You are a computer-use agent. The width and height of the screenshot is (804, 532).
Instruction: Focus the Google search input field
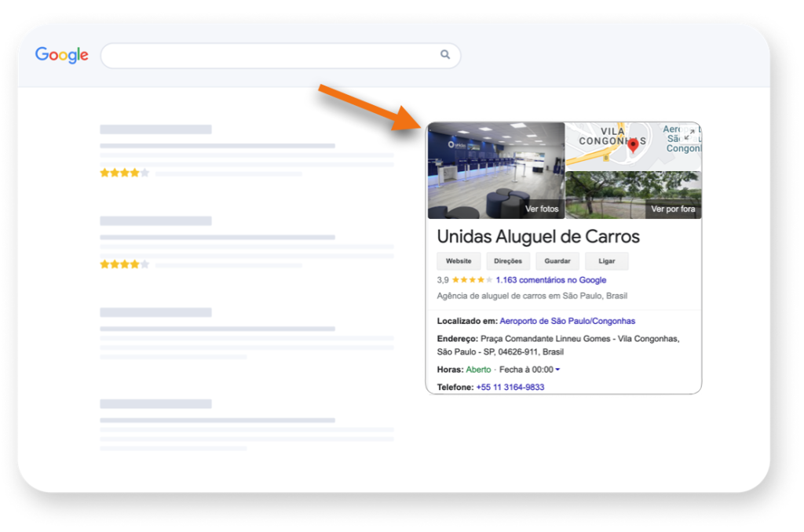[x=280, y=56]
